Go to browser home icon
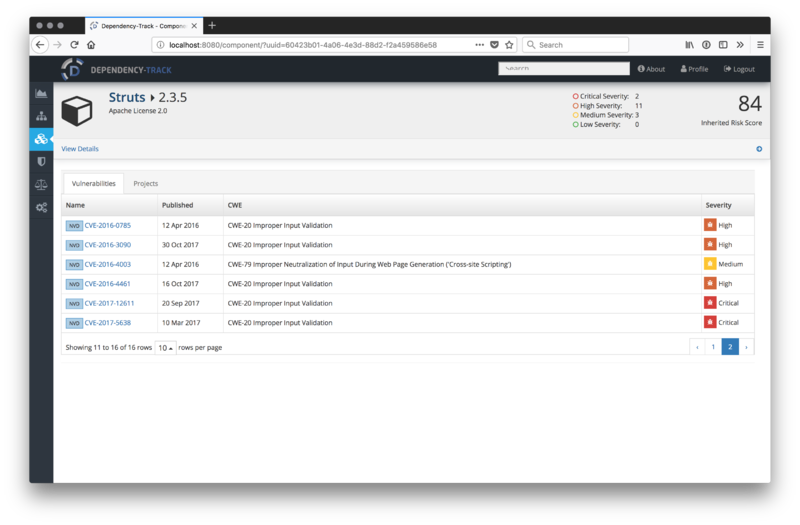800x525 pixels. click(x=91, y=45)
